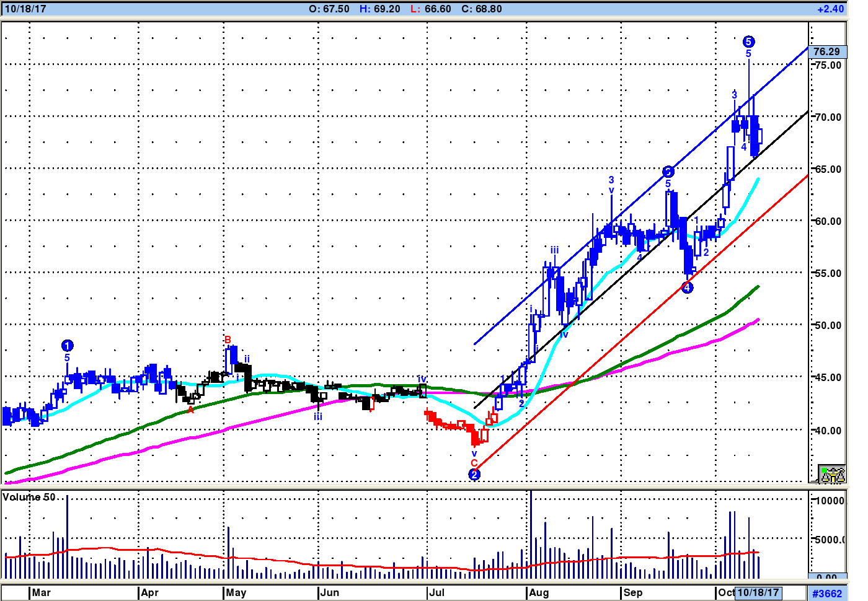This screenshot has width=868, height=601.
Task: Click the red B wave label
Action: 228,340
